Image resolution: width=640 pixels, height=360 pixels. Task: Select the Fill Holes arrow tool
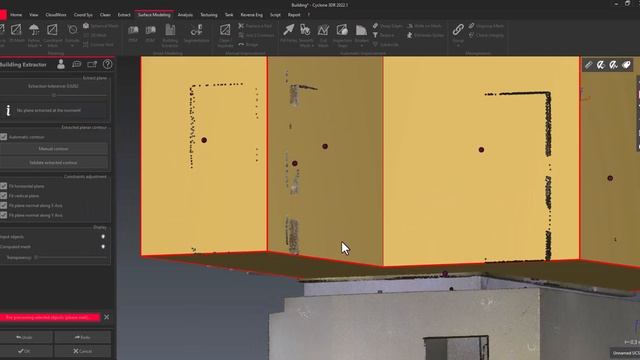pos(289,33)
